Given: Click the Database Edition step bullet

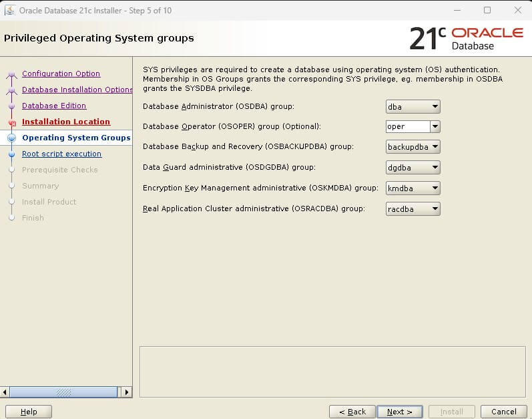Looking at the screenshot, I should coord(12,106).
